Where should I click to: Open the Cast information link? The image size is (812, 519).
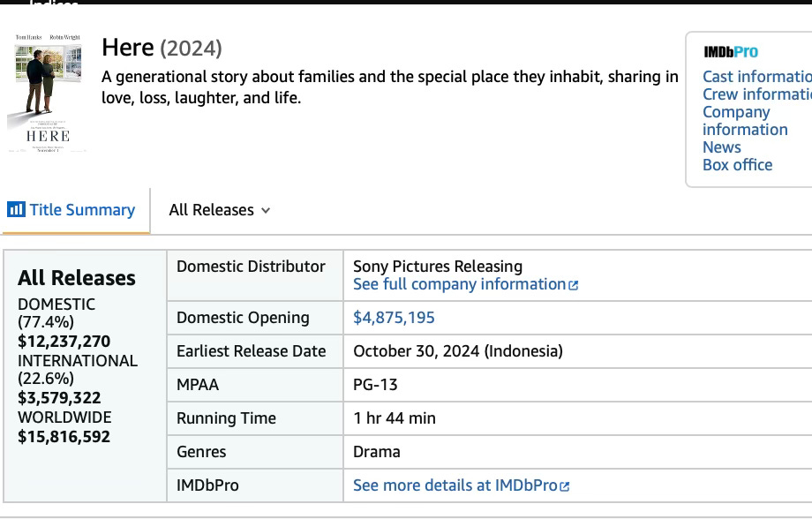(x=757, y=77)
